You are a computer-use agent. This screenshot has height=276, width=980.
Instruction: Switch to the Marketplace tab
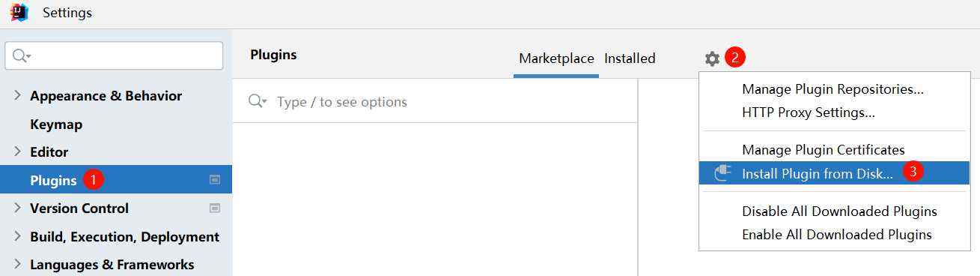(556, 58)
